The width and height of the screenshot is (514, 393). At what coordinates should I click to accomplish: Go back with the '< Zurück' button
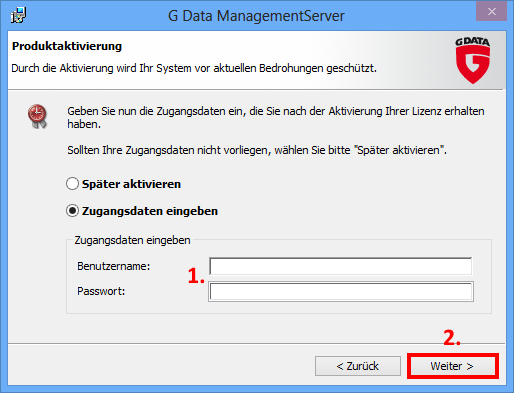pyautogui.click(x=358, y=366)
